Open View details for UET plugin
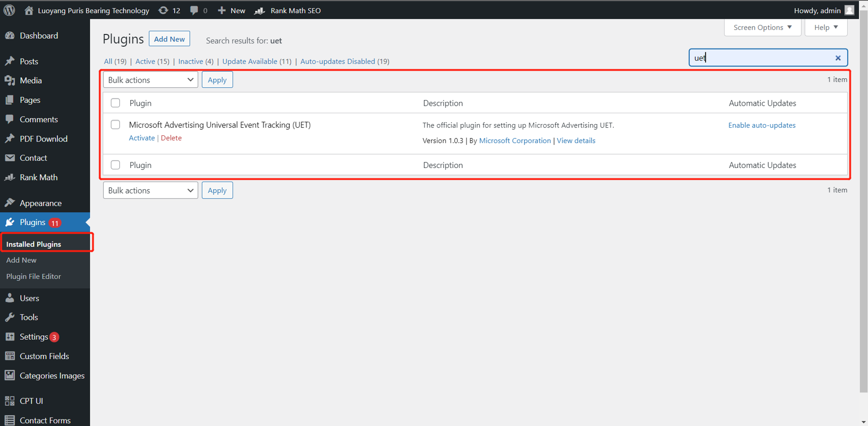This screenshot has width=868, height=426. pos(576,141)
